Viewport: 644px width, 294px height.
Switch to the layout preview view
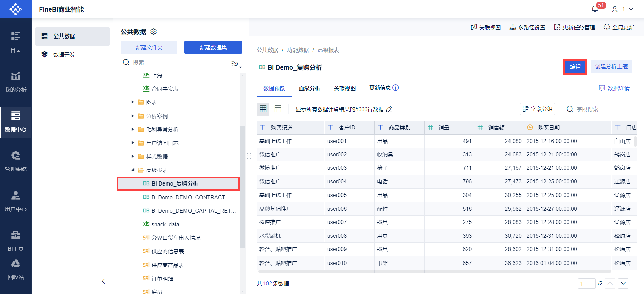tap(278, 109)
